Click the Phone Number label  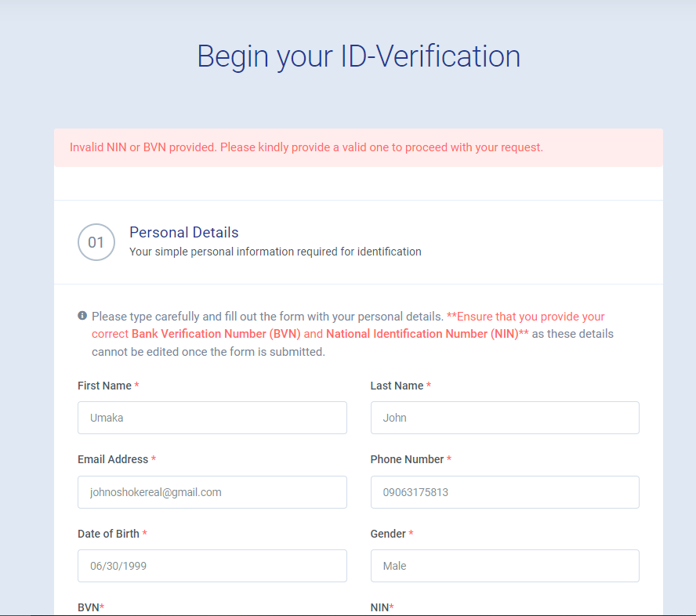click(407, 459)
